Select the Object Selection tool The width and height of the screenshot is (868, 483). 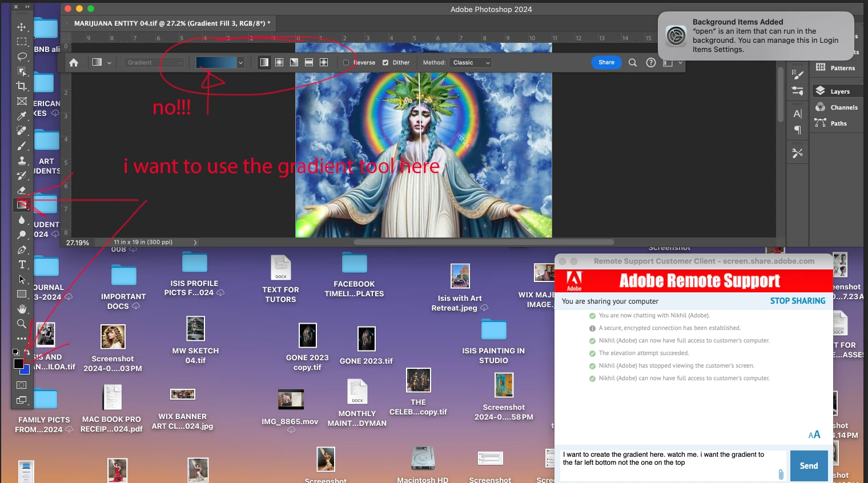22,71
